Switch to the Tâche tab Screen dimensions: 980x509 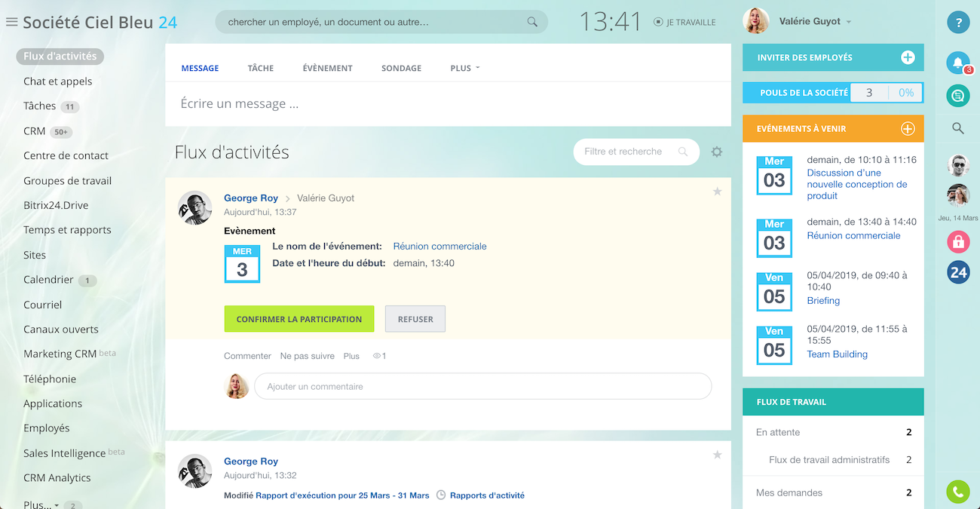coord(260,68)
